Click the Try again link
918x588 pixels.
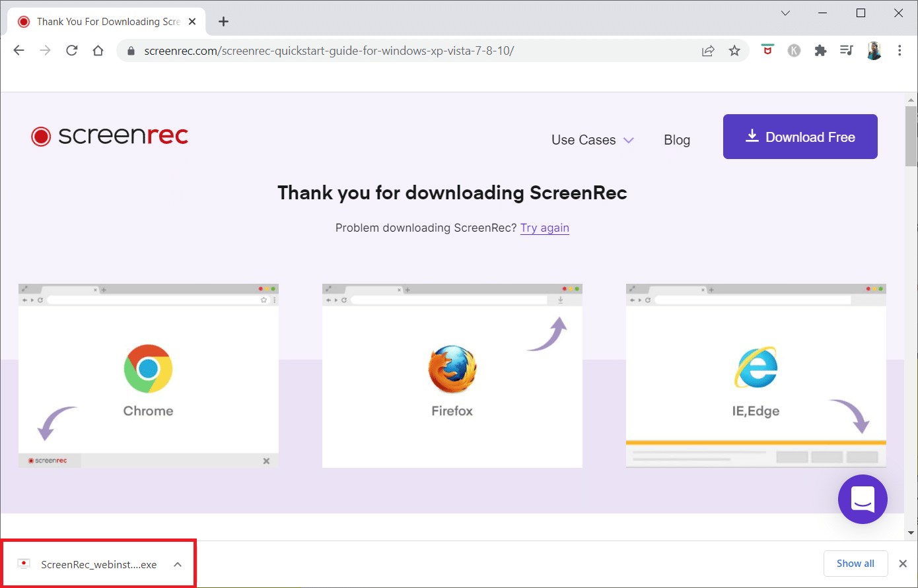(x=545, y=228)
